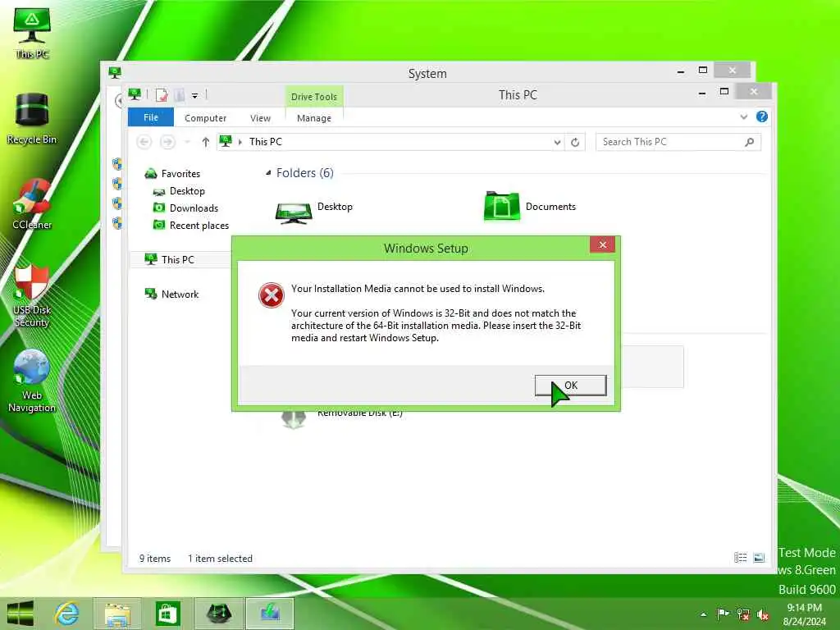Click New Folder icon in quick access toolbar
This screenshot has height=630, width=840.
180,95
